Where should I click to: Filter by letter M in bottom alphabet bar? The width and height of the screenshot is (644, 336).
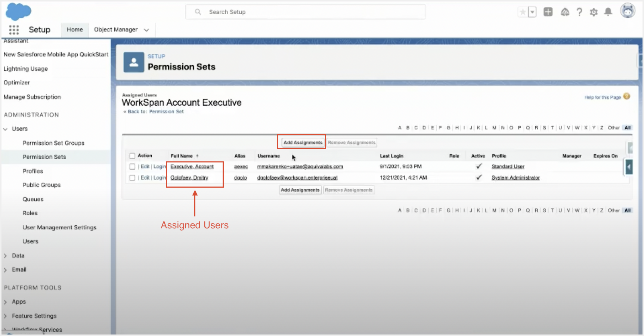pyautogui.click(x=494, y=210)
